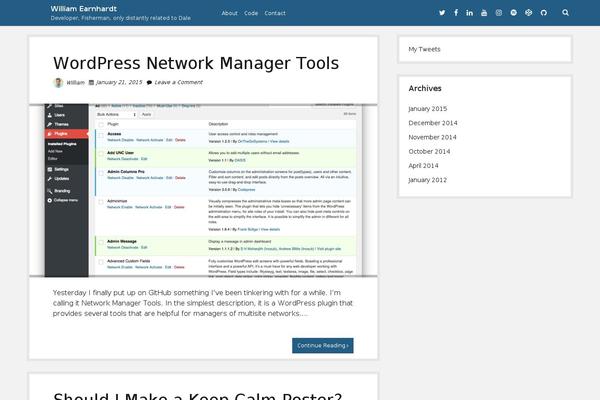Open the About menu item
Image resolution: width=600 pixels, height=400 pixels.
pos(230,13)
